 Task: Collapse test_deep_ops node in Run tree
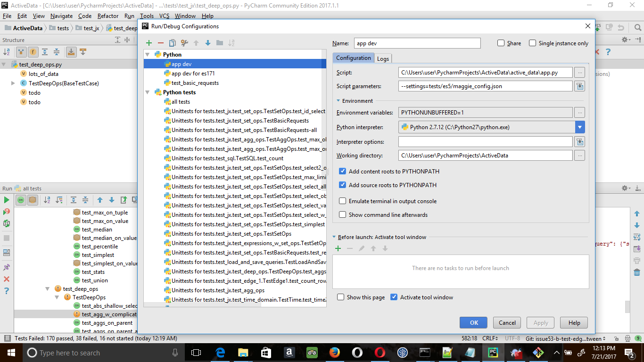pyautogui.click(x=48, y=288)
